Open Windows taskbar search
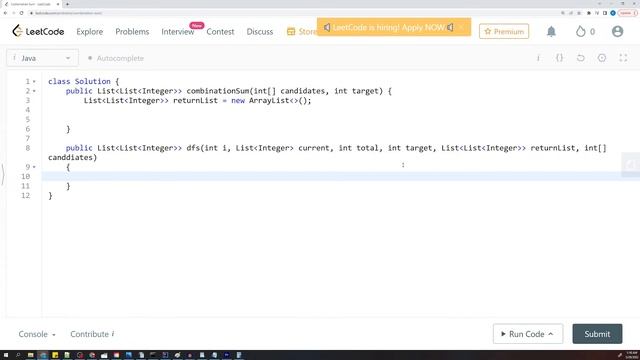The width and height of the screenshot is (640, 360). click(18, 355)
